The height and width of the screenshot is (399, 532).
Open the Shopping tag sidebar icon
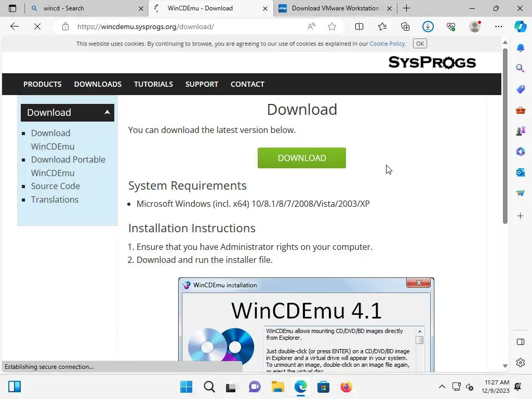click(x=521, y=89)
